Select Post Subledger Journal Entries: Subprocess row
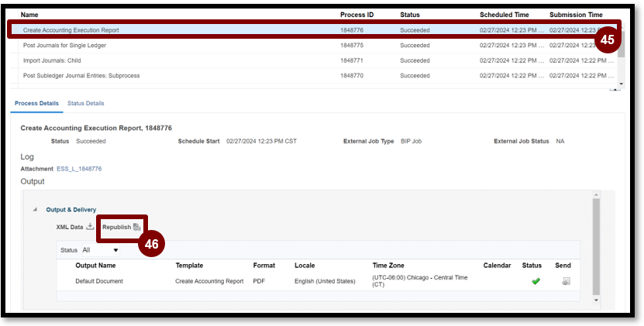644x326 pixels. pos(314,76)
